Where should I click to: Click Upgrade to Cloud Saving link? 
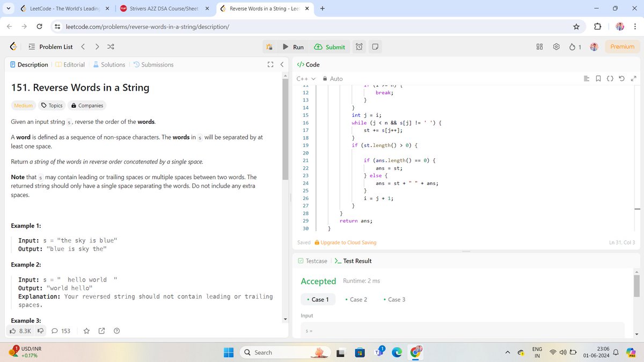[x=345, y=242]
